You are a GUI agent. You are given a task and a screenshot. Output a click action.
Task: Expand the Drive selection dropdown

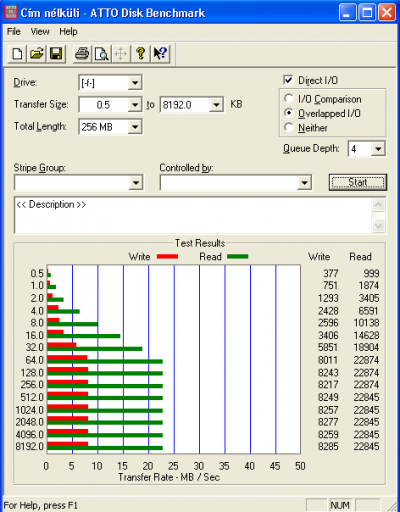coord(135,83)
